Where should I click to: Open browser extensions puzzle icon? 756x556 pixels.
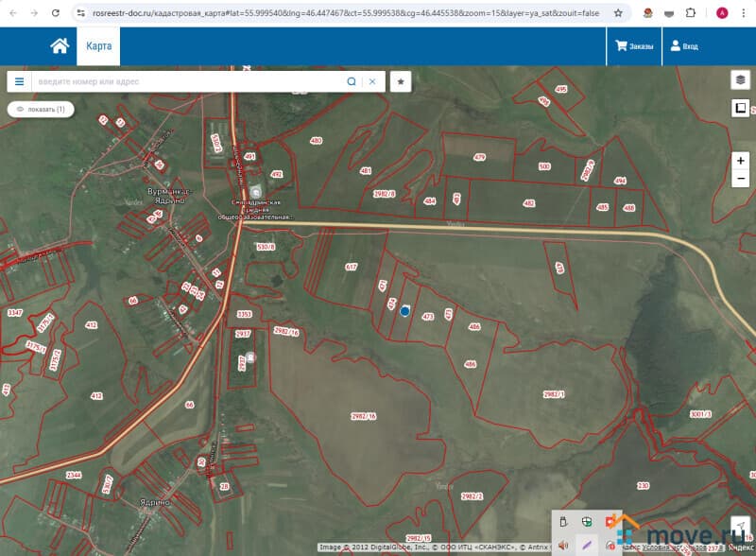(690, 13)
